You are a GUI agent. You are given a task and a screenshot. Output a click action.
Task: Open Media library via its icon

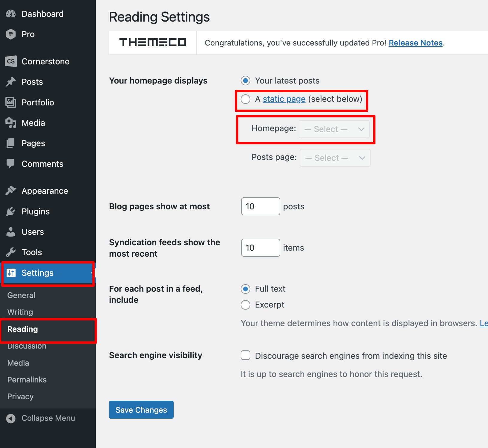click(x=11, y=123)
